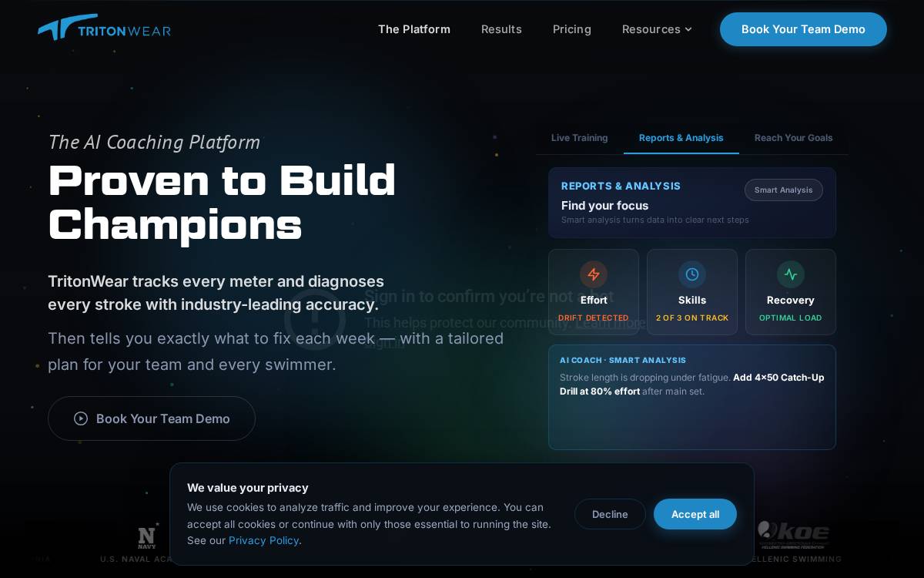Open The Platform menu item
This screenshot has width=924, height=578.
(x=414, y=29)
